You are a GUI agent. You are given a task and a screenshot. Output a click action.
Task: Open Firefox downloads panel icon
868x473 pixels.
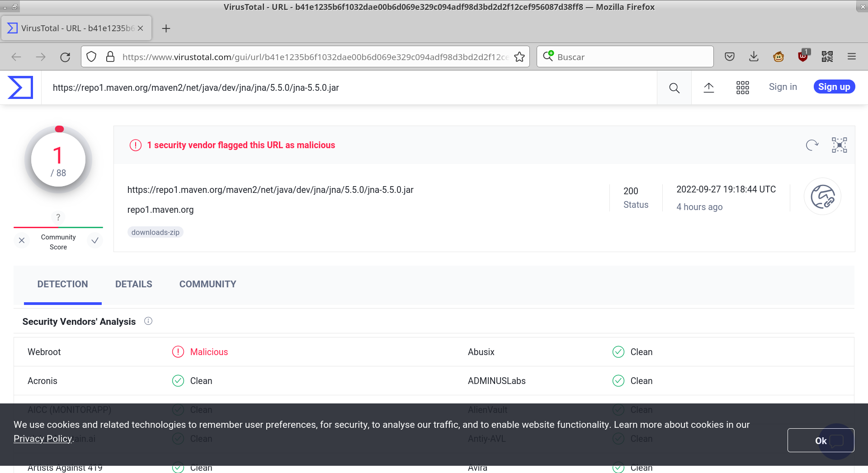click(753, 56)
